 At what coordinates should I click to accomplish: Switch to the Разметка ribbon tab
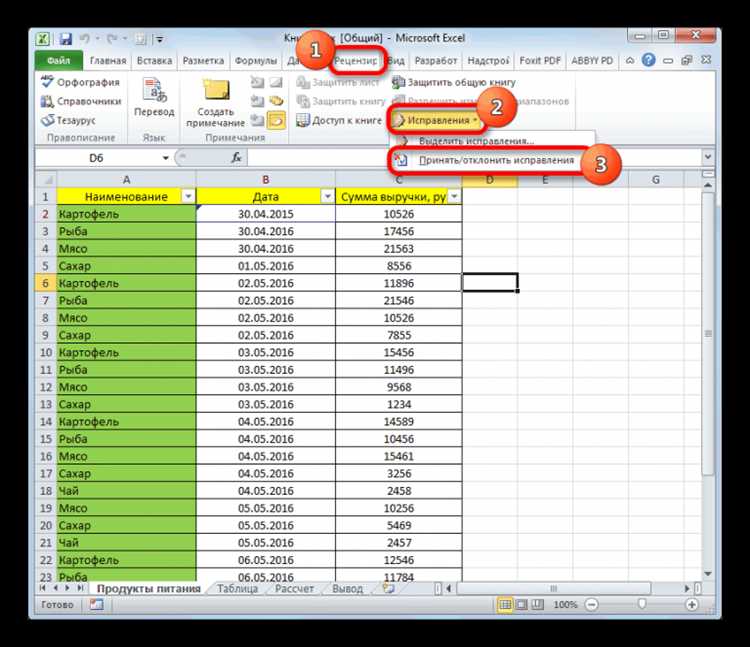(x=203, y=61)
